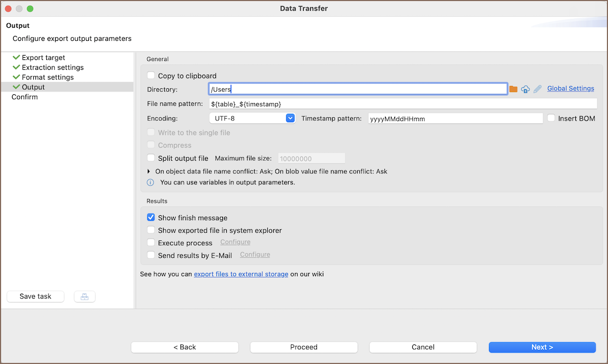The image size is (608, 364).
Task: Click the green checkmark beside Extraction settings
Action: pos(16,67)
